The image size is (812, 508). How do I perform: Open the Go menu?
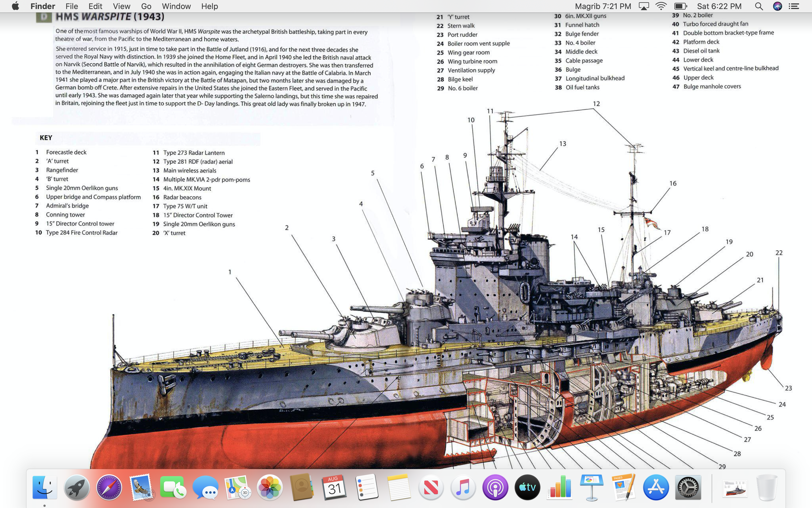tap(146, 6)
